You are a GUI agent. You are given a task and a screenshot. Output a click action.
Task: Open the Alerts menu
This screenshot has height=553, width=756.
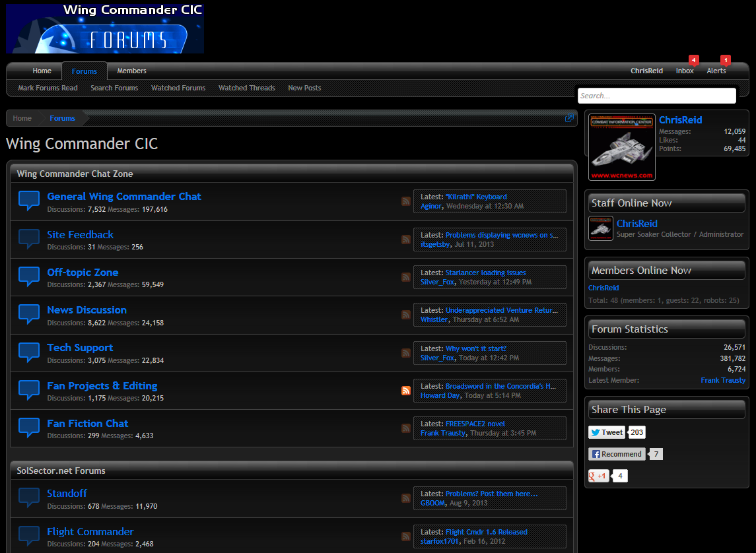tap(716, 71)
